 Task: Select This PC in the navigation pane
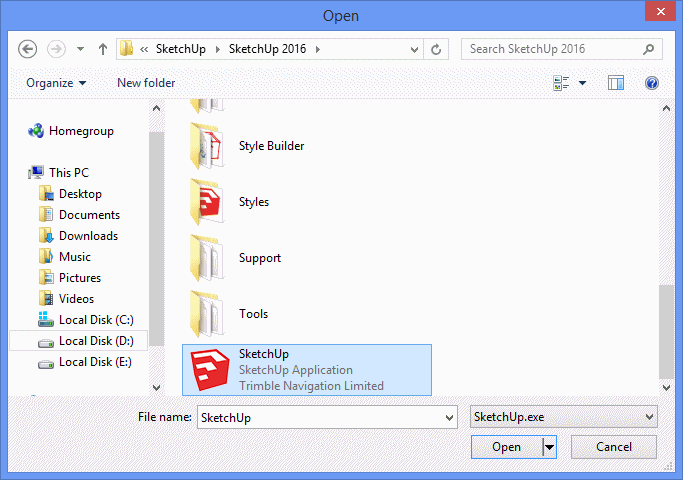[x=69, y=172]
